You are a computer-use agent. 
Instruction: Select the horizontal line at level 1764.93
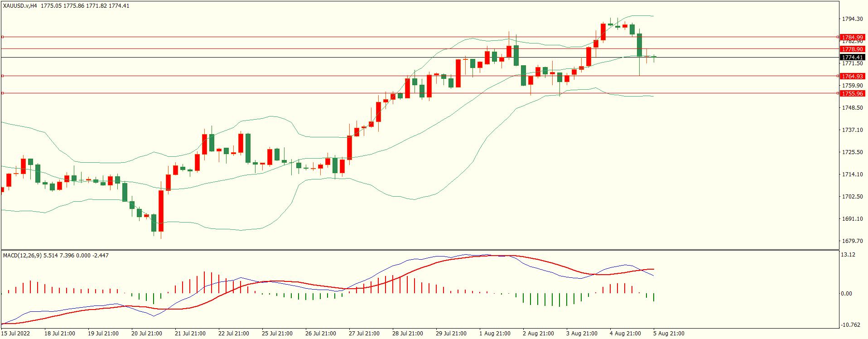pos(420,76)
